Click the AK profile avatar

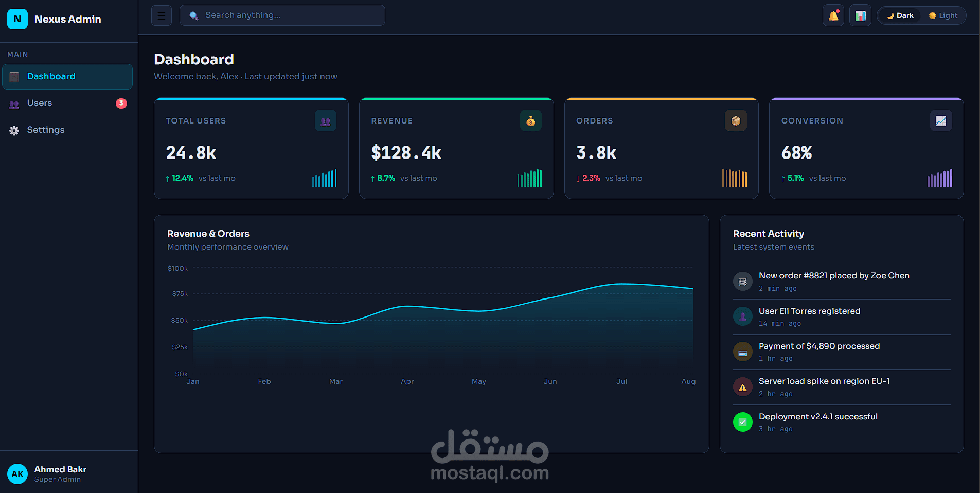17,474
